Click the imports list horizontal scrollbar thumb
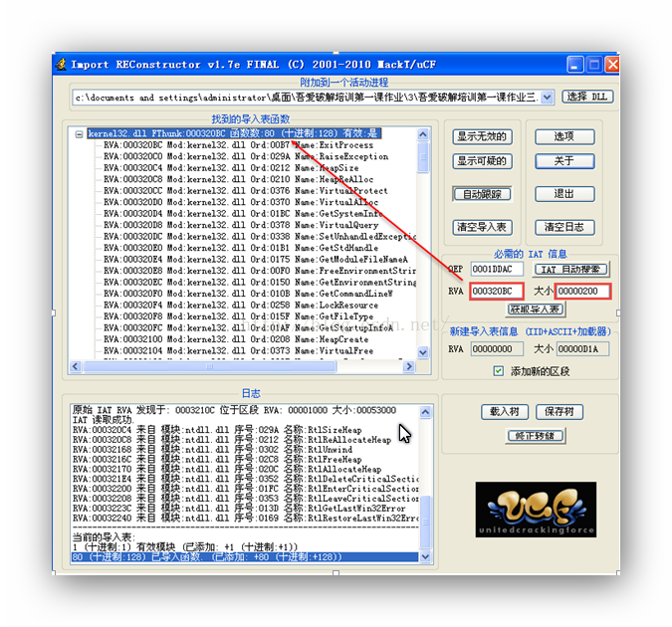 point(210,366)
